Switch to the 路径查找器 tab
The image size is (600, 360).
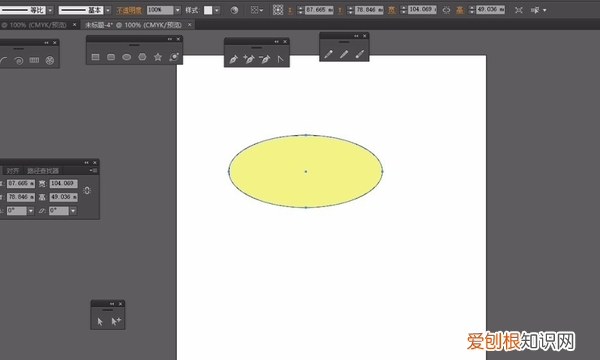point(43,171)
